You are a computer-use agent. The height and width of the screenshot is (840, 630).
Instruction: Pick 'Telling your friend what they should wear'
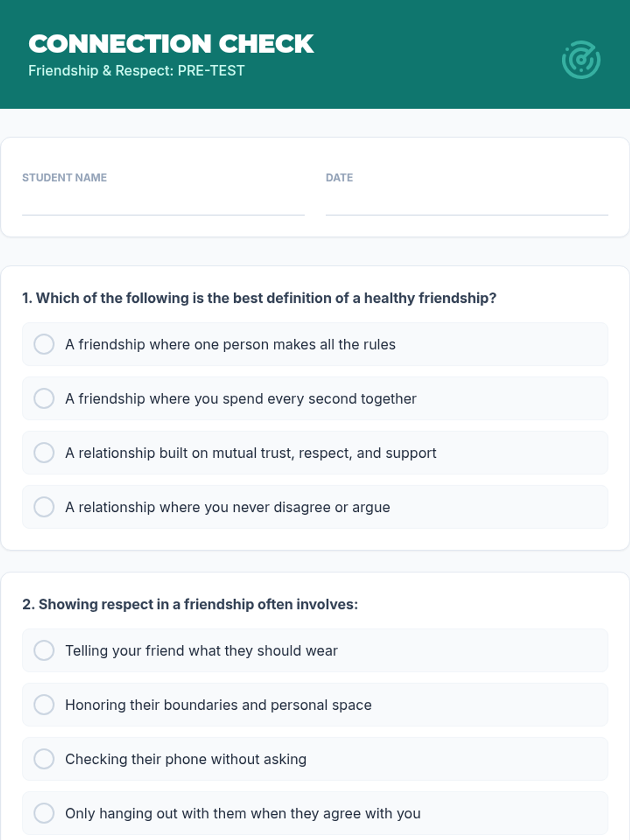pos(315,650)
